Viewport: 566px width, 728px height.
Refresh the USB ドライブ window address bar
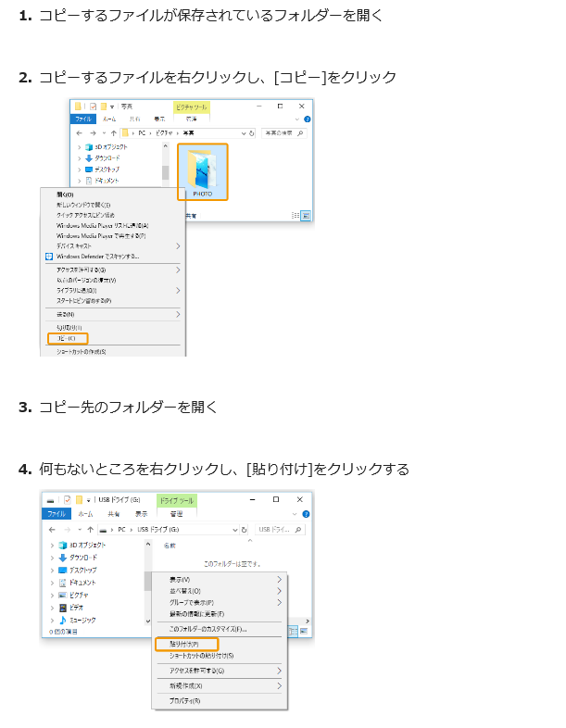click(x=244, y=530)
